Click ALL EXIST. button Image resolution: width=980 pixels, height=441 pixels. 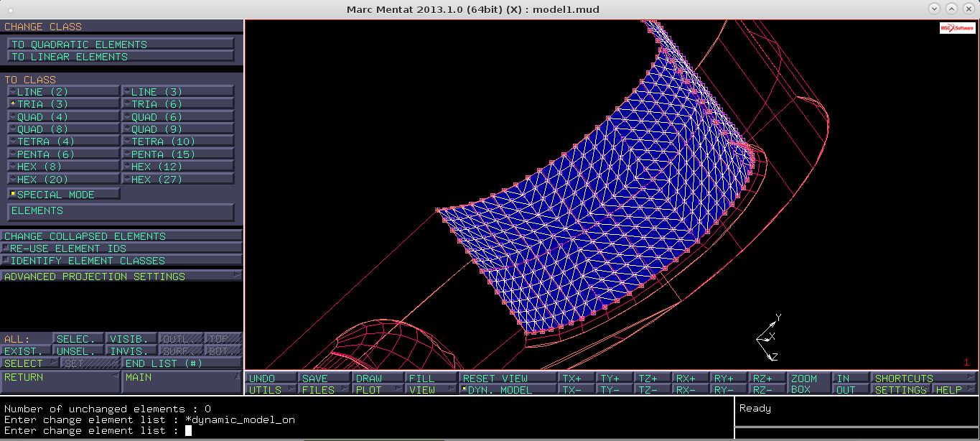click(x=26, y=351)
